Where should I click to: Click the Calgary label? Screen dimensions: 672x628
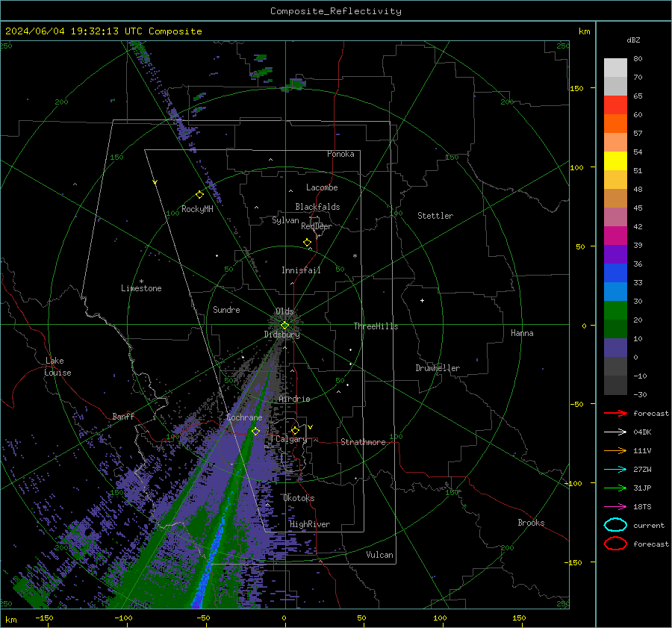pyautogui.click(x=291, y=439)
